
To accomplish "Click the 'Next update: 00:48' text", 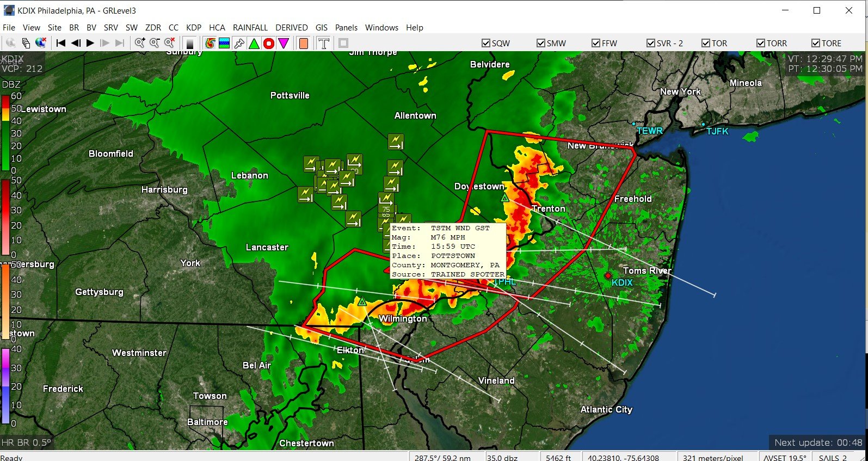I will point(818,442).
